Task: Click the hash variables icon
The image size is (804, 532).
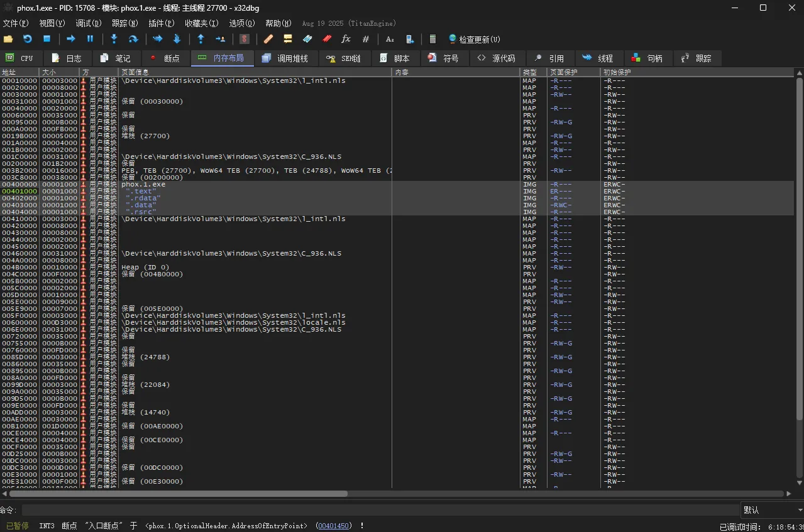Action: [x=366, y=39]
